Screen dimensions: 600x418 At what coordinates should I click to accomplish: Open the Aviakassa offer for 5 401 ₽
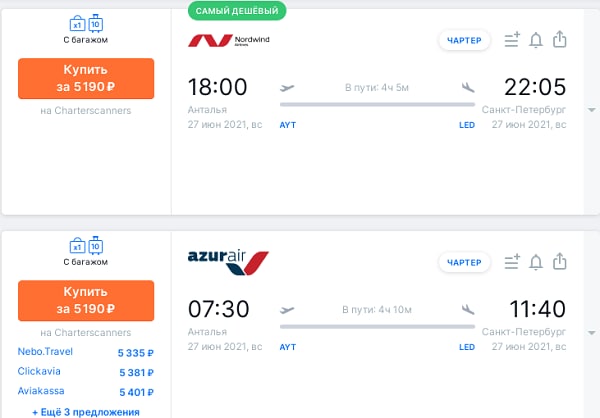(x=86, y=392)
